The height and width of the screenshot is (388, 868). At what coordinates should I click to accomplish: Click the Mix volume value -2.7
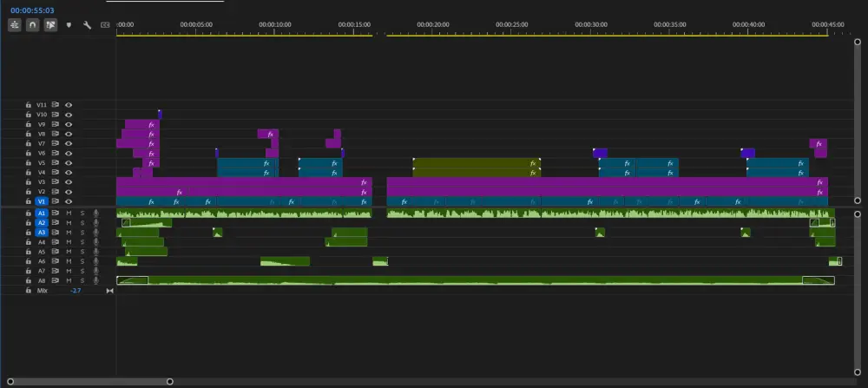pos(76,291)
